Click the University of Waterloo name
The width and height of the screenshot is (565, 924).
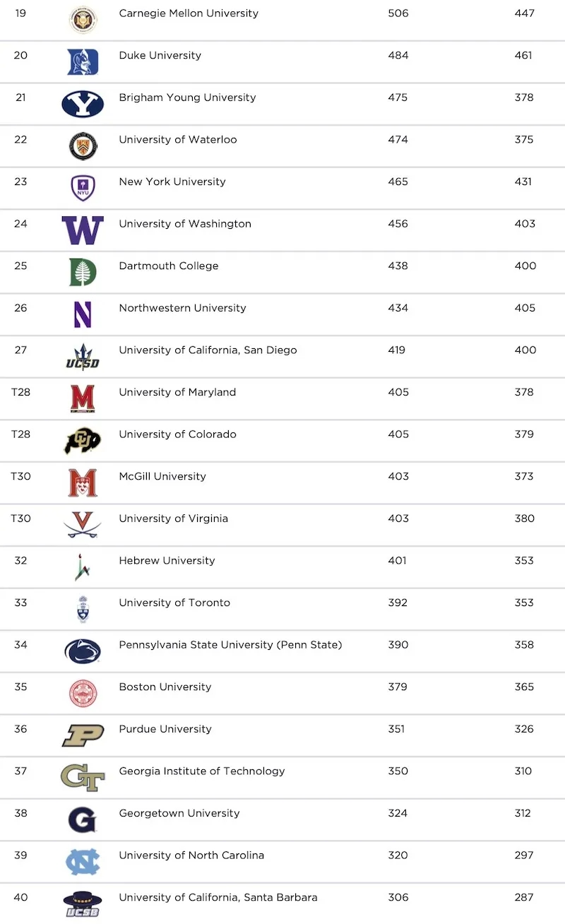pos(178,140)
